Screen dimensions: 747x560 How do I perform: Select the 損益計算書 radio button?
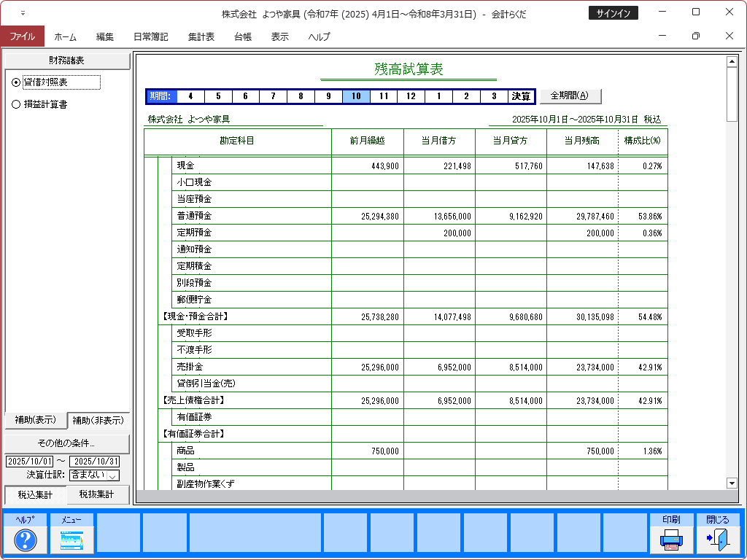pyautogui.click(x=17, y=104)
